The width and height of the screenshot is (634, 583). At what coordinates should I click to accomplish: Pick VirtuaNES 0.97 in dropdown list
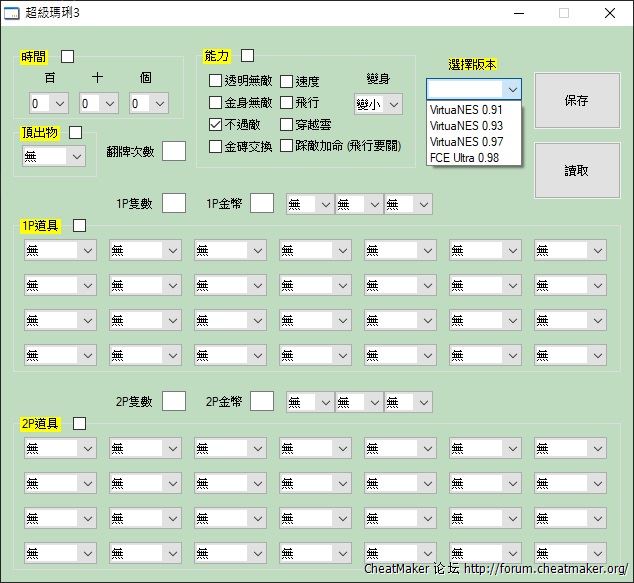tap(466, 141)
